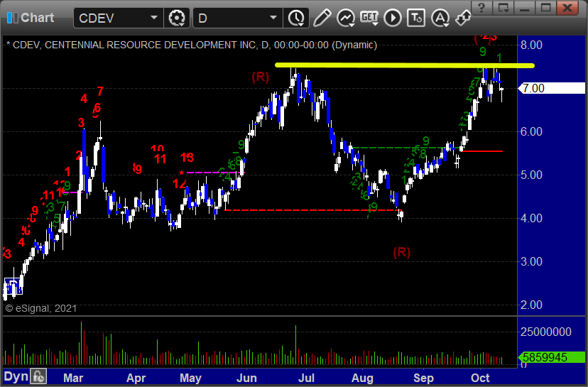
Task: Click the Jul date axis label
Action: tap(306, 378)
